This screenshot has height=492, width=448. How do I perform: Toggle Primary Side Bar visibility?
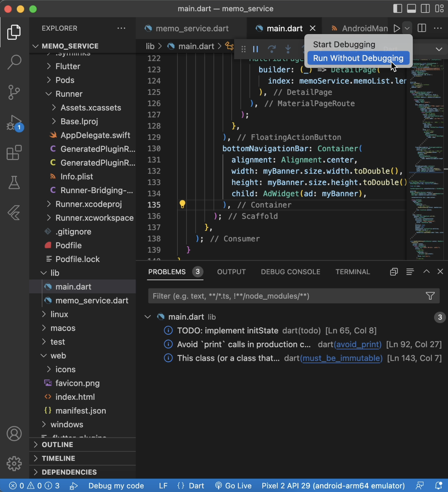398,9
